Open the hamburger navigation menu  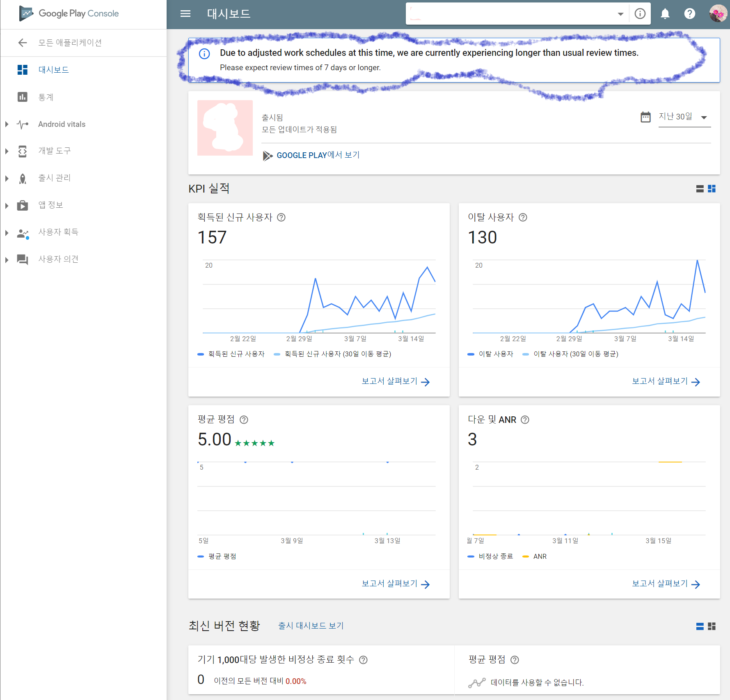tap(185, 14)
